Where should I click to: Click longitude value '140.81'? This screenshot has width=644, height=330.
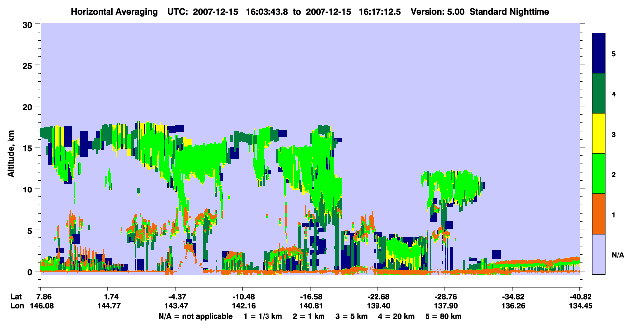[310, 306]
